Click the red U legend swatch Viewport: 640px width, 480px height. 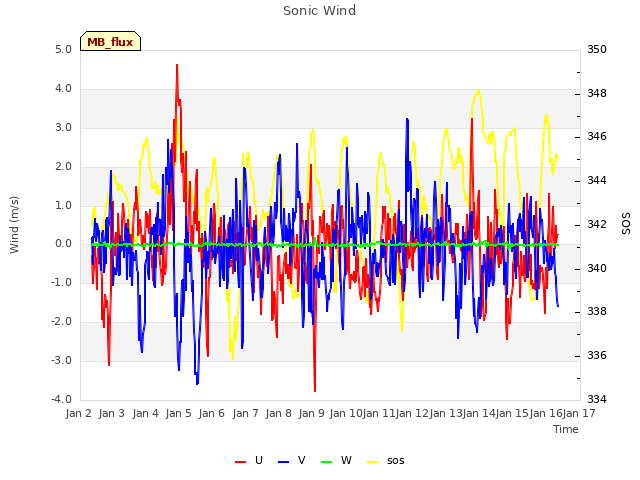point(240,461)
